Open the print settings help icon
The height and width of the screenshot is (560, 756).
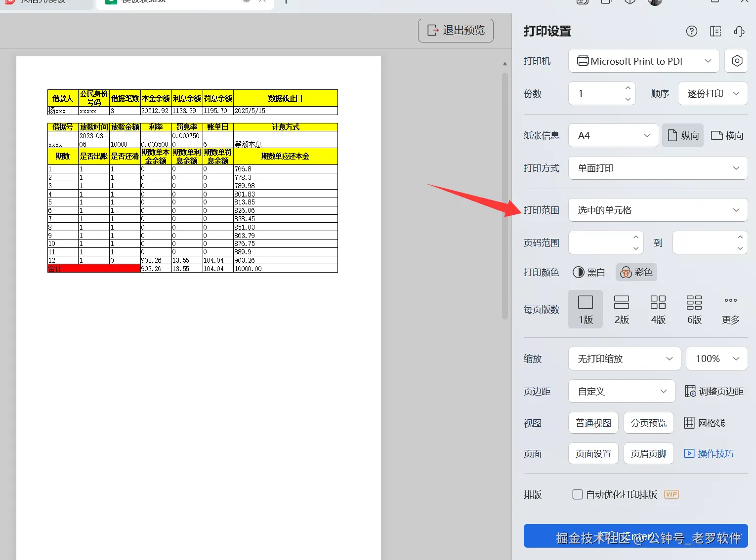coord(692,31)
